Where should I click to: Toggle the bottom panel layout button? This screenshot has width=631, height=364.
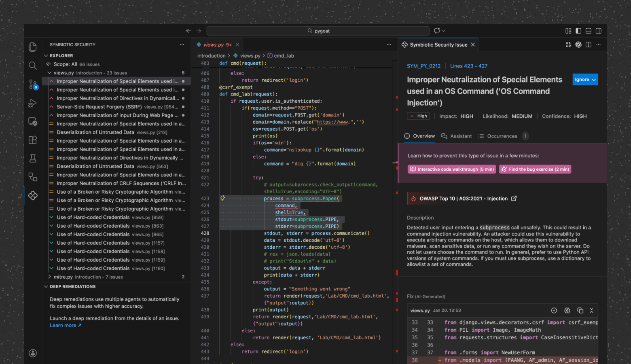[x=589, y=31]
